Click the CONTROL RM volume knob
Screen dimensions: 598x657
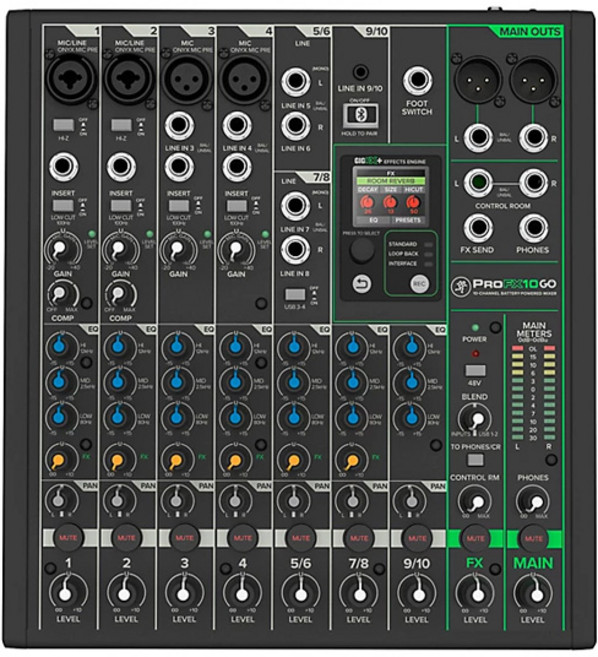click(x=475, y=502)
